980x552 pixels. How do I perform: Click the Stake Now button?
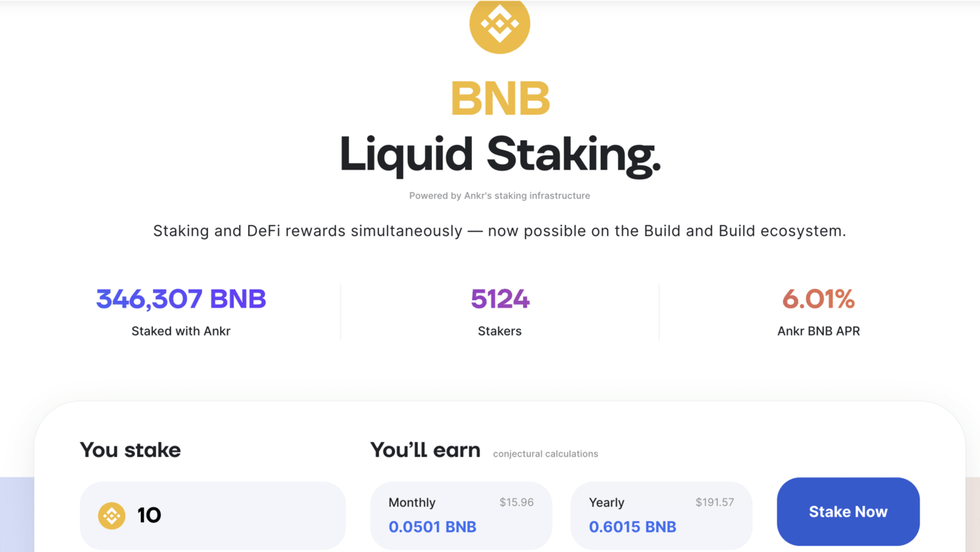click(848, 511)
